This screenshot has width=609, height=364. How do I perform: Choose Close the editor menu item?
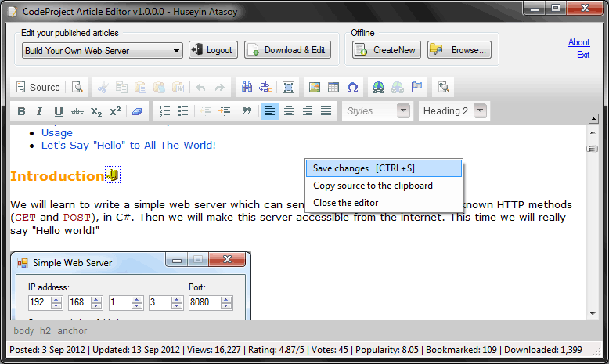[x=384, y=203]
